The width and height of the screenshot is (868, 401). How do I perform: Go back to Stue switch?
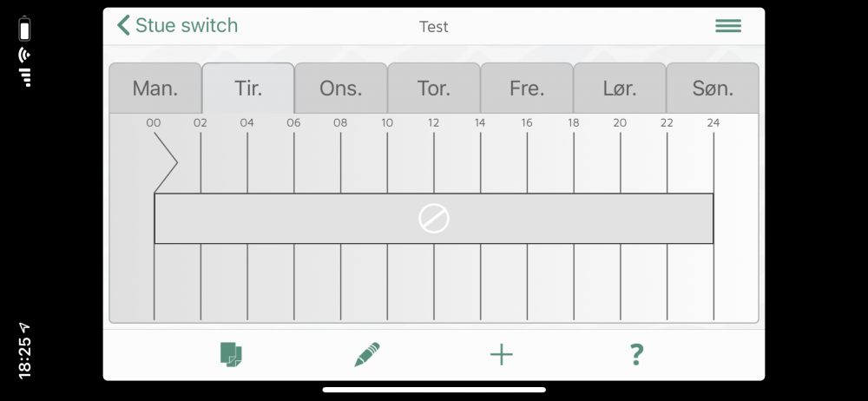[x=186, y=26]
